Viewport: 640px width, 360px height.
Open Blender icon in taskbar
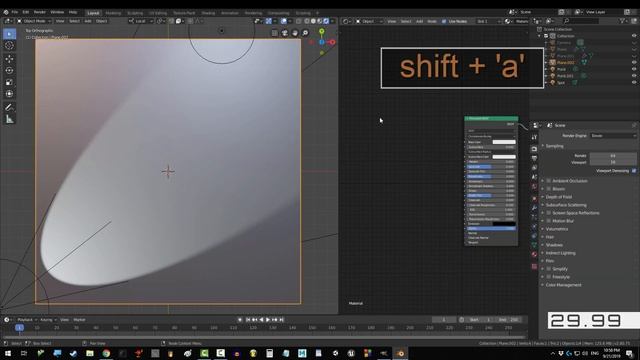(x=400, y=353)
